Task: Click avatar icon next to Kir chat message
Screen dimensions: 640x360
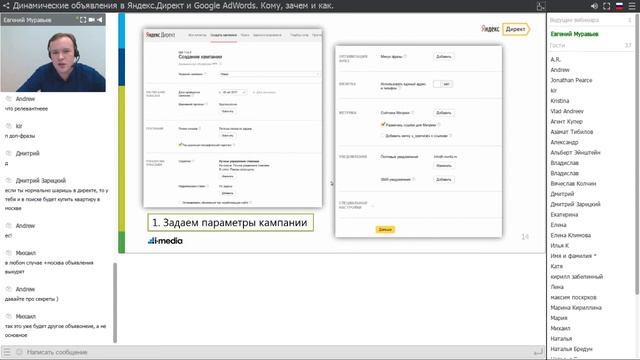Action: 9,126
